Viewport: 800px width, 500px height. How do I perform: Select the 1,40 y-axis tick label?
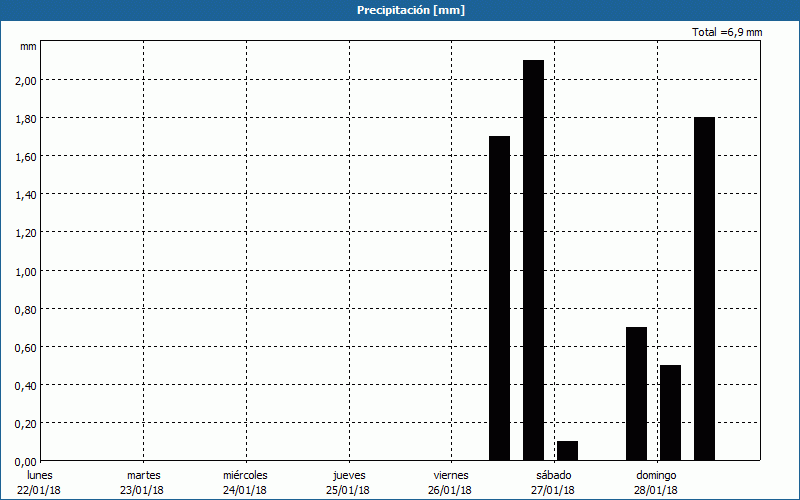click(x=26, y=194)
